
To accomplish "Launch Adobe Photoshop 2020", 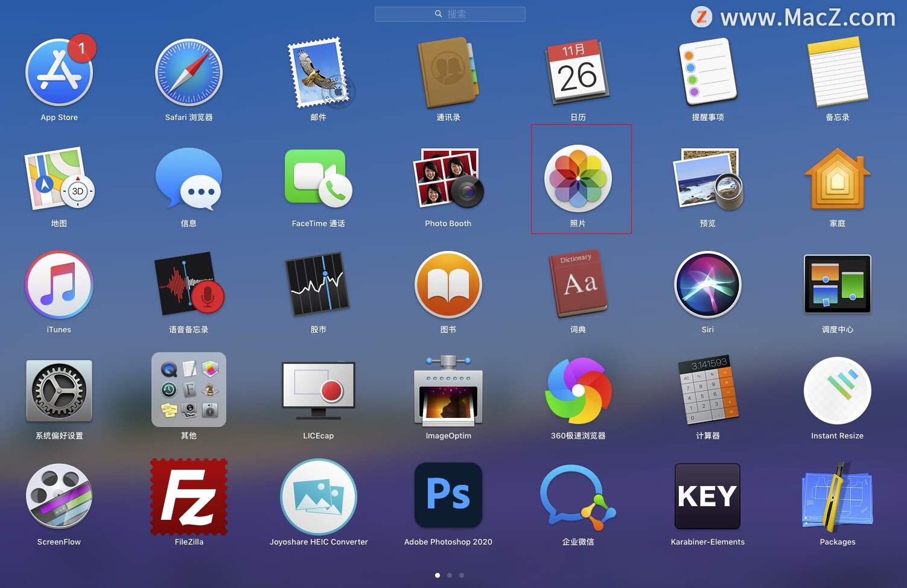I will point(448,496).
